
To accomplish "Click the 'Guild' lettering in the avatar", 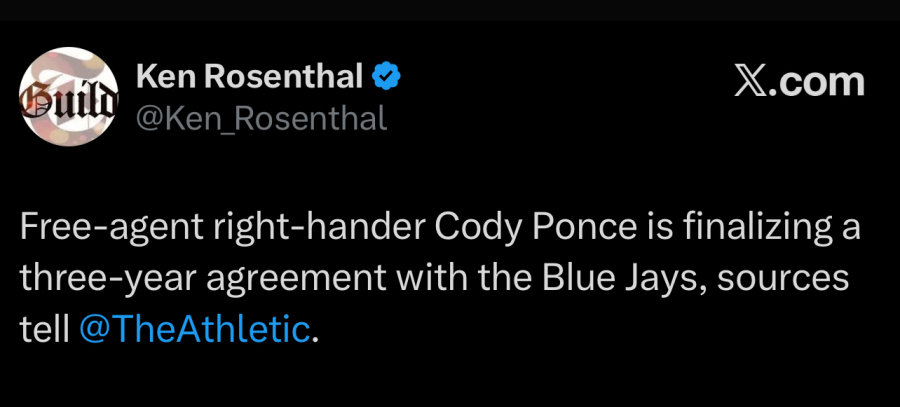I will point(70,100).
